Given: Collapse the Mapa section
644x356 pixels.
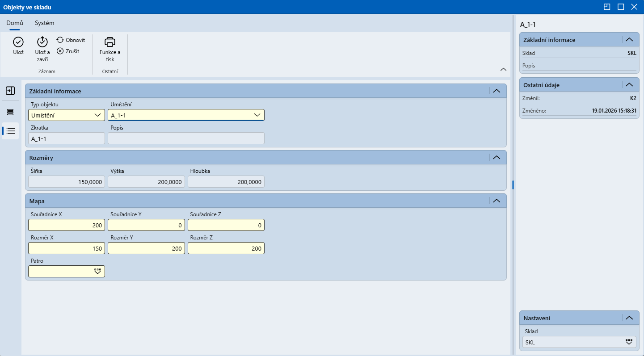Looking at the screenshot, I should [x=496, y=201].
